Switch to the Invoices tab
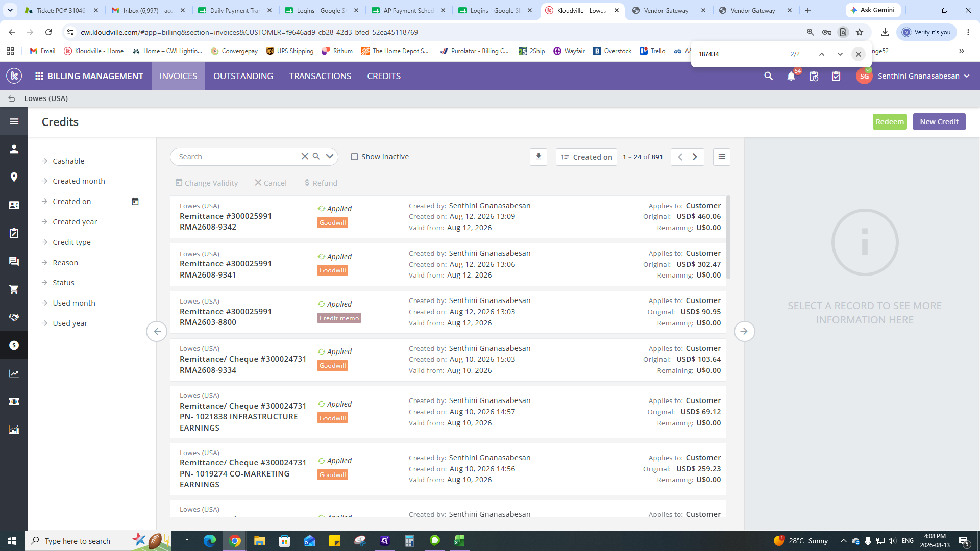Viewport: 980px width, 551px height. click(x=178, y=76)
